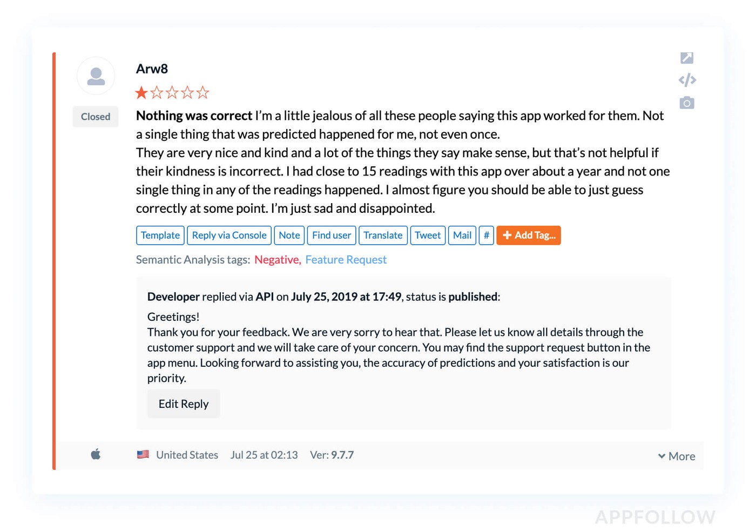Screen dimensions: 756x532
Task: Click the hash symbol button
Action: click(486, 235)
